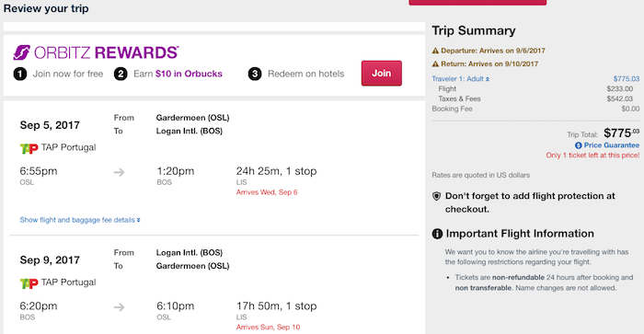
Task: Click Arrives Wed, Sep 6 notice
Action: pos(267,192)
